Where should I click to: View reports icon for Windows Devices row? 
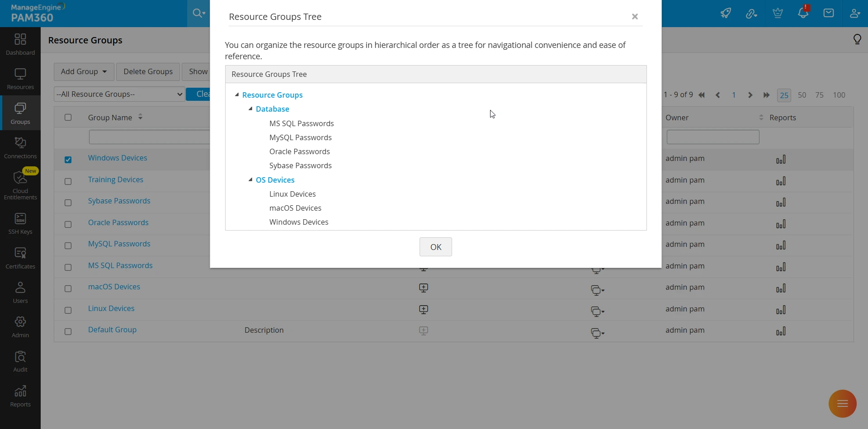(x=781, y=160)
